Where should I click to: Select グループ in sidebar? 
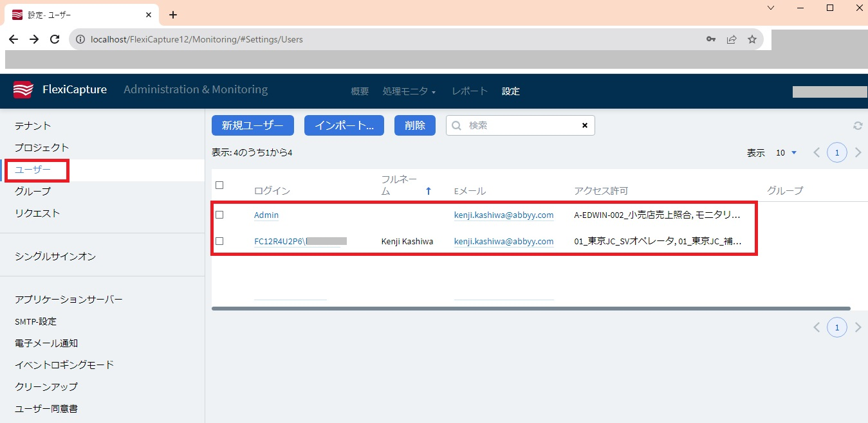33,191
